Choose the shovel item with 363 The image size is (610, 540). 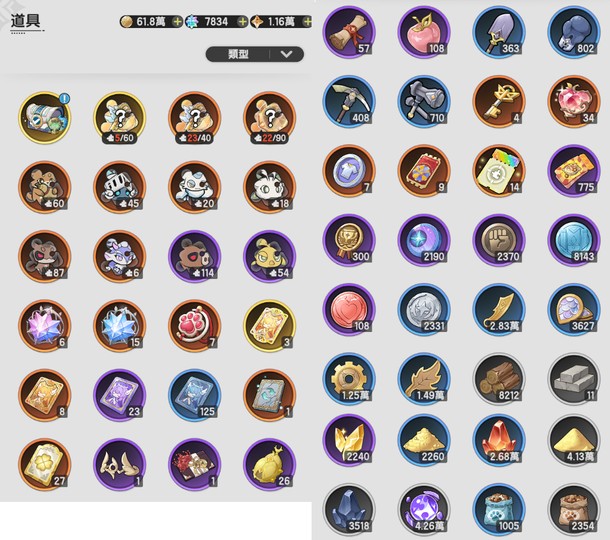click(x=499, y=32)
